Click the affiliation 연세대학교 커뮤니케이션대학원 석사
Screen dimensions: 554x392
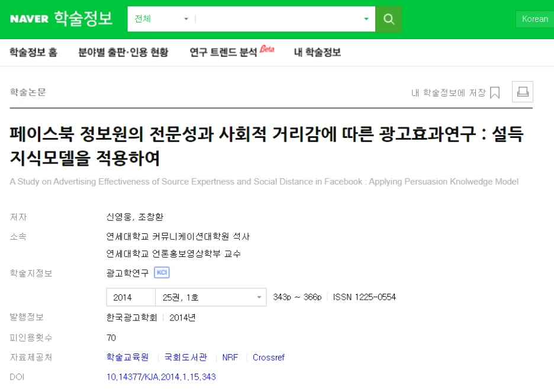pos(178,236)
